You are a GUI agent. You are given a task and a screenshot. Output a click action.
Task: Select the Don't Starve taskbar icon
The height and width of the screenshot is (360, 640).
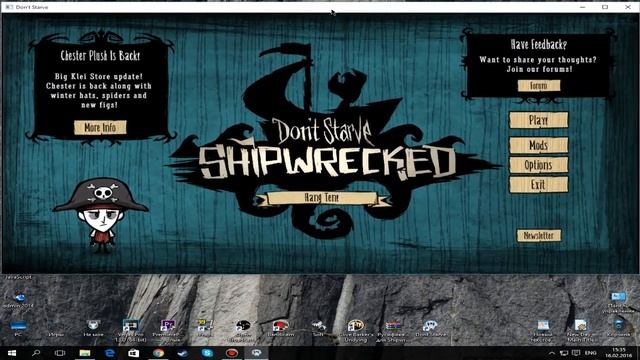[x=256, y=353]
